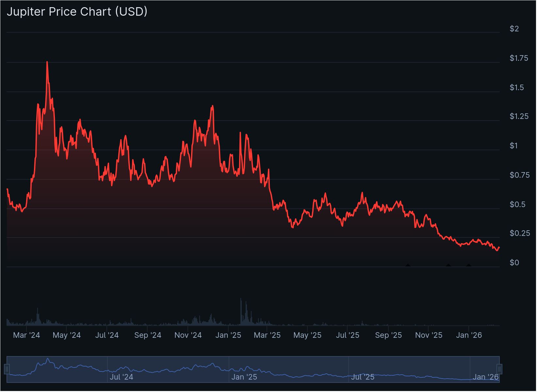Click the Jan '25 label in the range navigator

click(x=244, y=377)
